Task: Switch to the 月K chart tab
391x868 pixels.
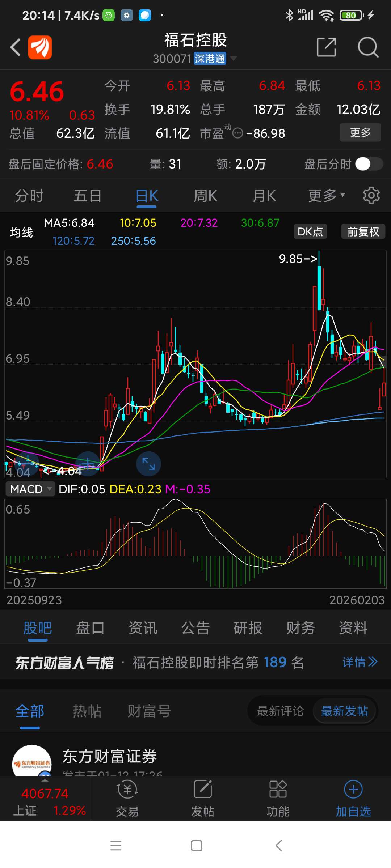Action: coord(264,196)
